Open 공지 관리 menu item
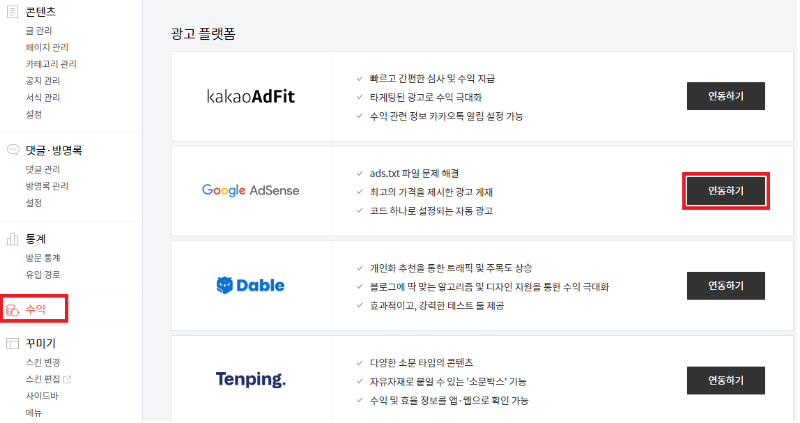The image size is (800, 423). [x=43, y=81]
